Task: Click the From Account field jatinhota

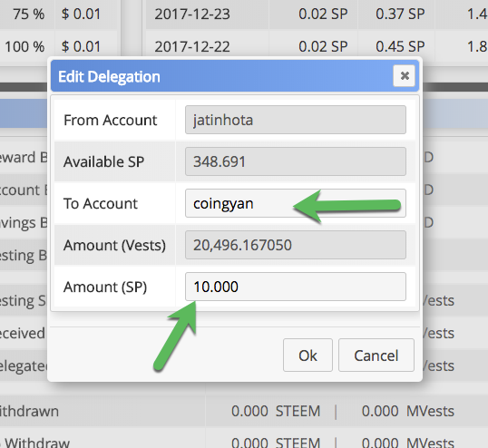Action: pyautogui.click(x=296, y=120)
